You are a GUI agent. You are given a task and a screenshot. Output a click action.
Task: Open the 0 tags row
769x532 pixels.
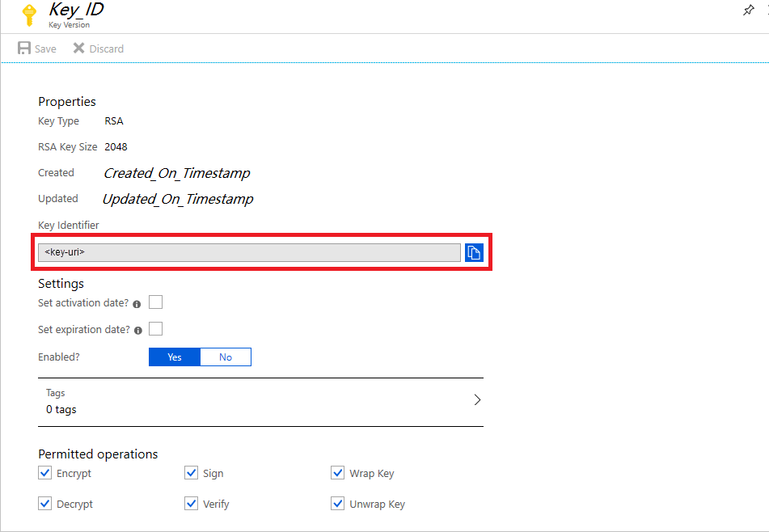point(260,402)
